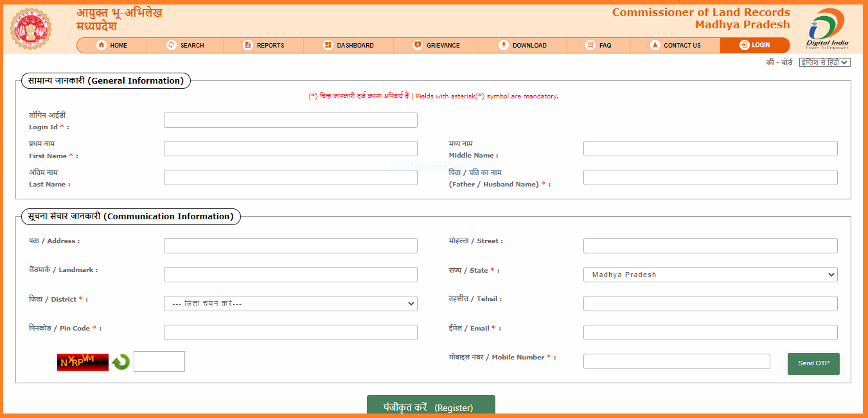
Task: Click the General Information section heading
Action: pyautogui.click(x=106, y=80)
